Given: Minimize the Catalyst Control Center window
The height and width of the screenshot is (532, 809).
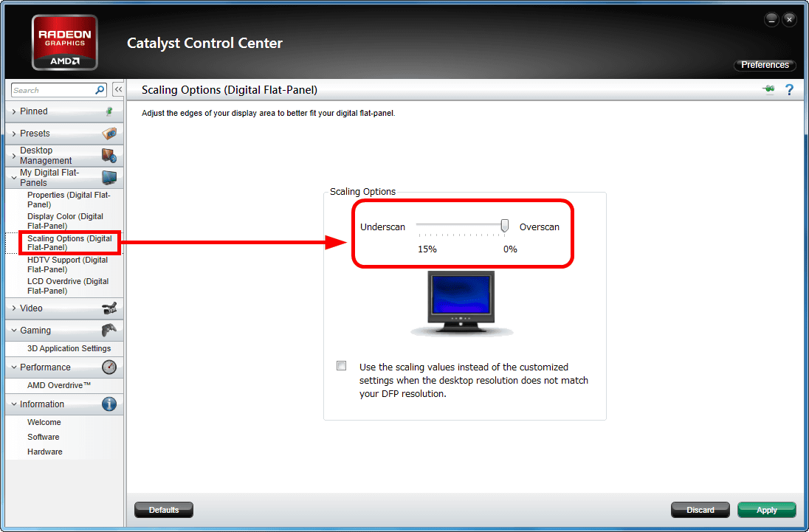Looking at the screenshot, I should tap(771, 20).
